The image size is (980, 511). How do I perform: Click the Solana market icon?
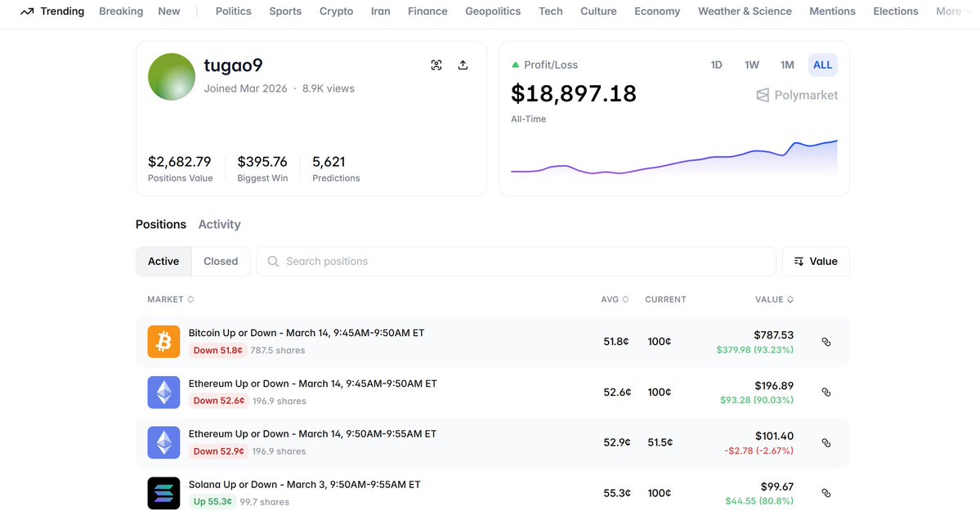(x=163, y=493)
